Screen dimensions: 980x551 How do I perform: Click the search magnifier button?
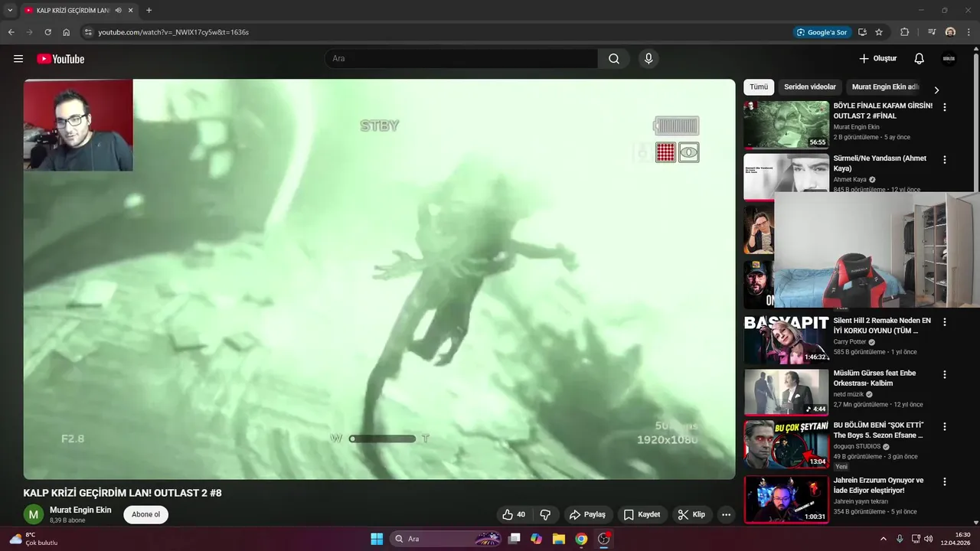[614, 59]
